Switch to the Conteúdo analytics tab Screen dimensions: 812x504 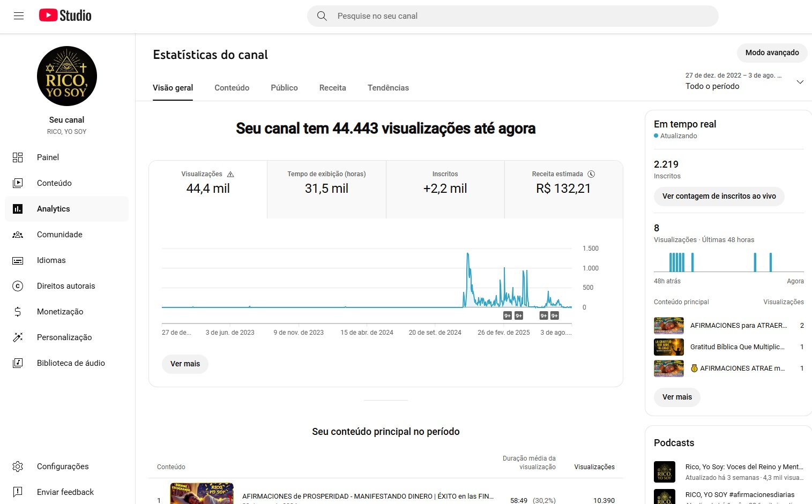coord(232,88)
